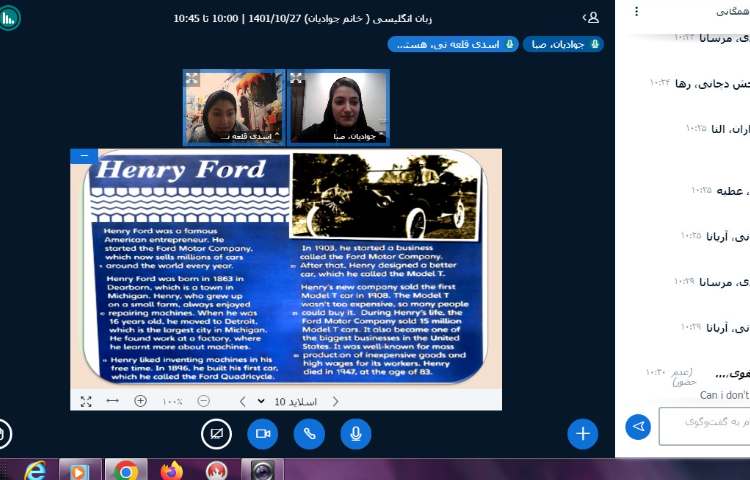Make the presentation fullscreen

point(86,401)
